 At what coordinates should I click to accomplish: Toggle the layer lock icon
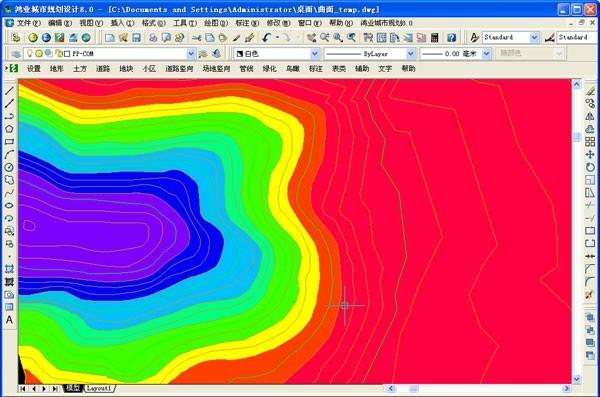pos(59,54)
